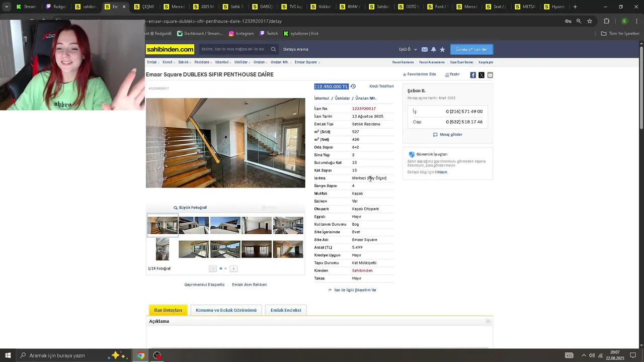
Task: Click Emlak Alım Rehberi link
Action: 250,285
